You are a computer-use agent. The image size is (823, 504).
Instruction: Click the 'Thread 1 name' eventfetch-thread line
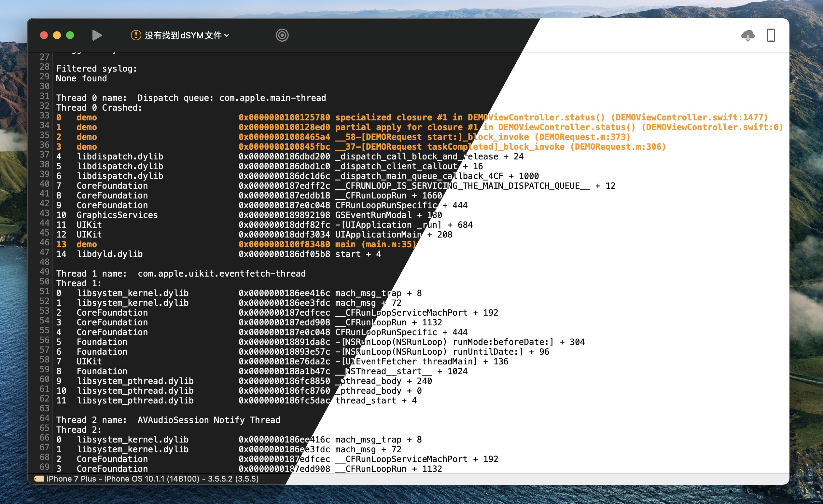click(181, 274)
